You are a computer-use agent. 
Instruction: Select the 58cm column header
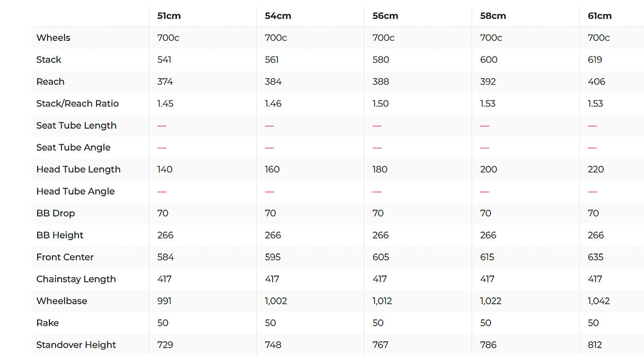pos(493,16)
